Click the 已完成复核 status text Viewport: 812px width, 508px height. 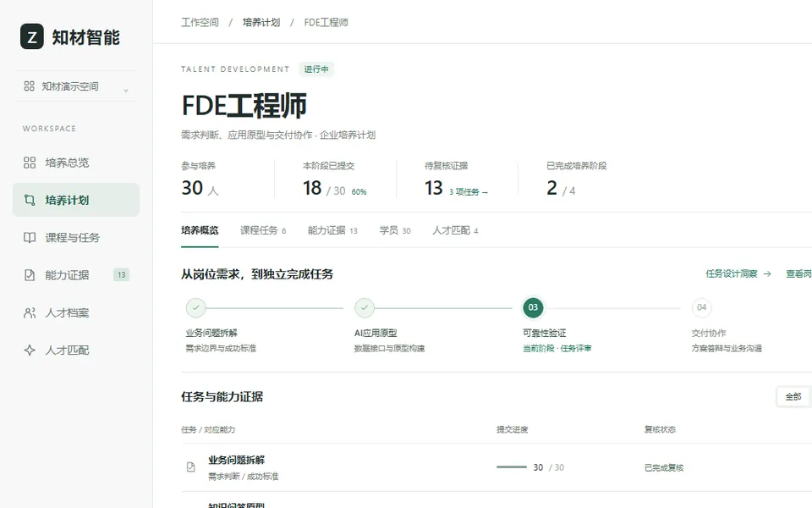pos(664,467)
